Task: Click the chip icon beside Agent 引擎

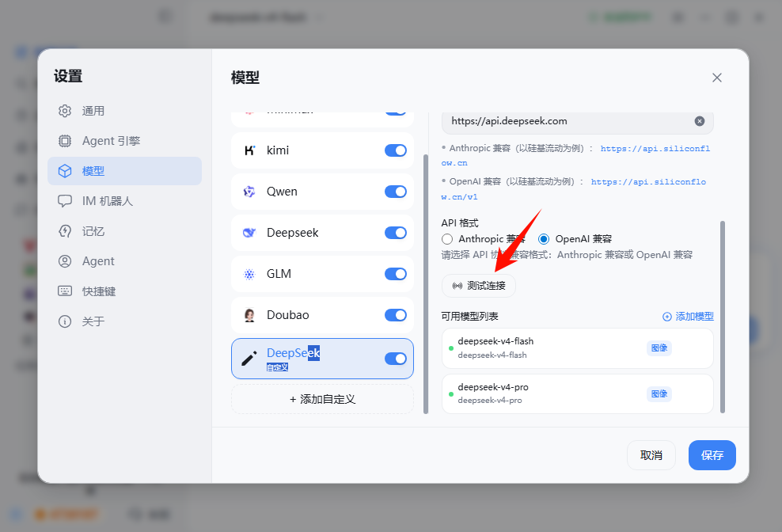Action: pos(65,141)
